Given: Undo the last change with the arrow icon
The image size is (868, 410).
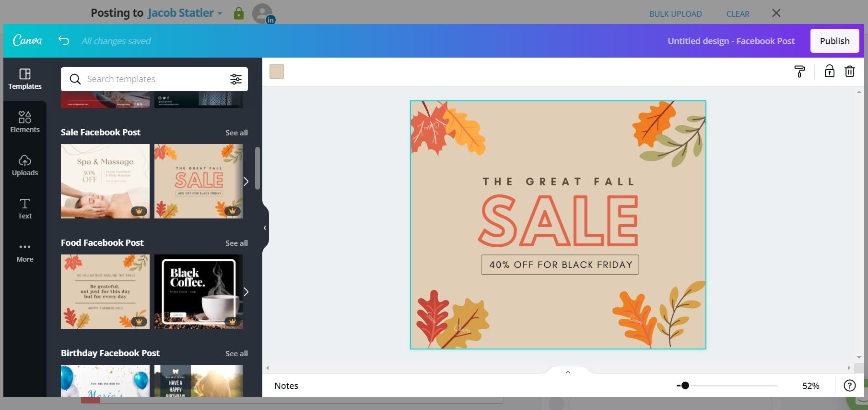Looking at the screenshot, I should [64, 40].
